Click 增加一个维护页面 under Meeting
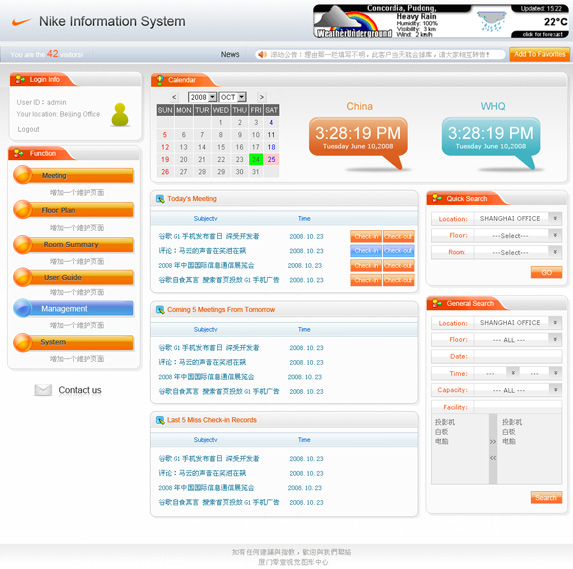 coord(77,193)
